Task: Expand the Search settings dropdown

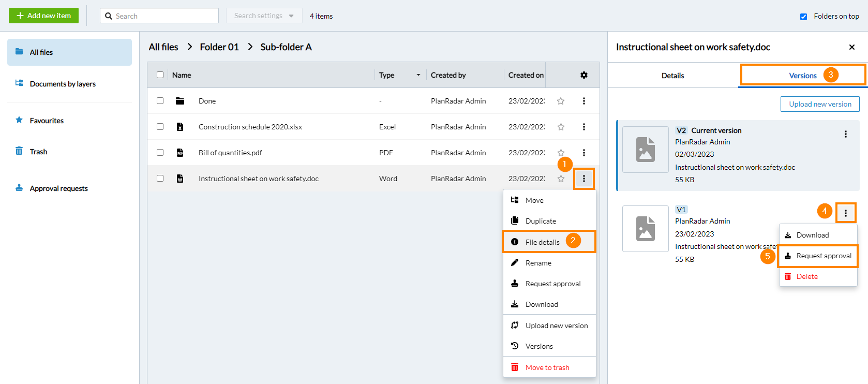Action: (x=263, y=16)
